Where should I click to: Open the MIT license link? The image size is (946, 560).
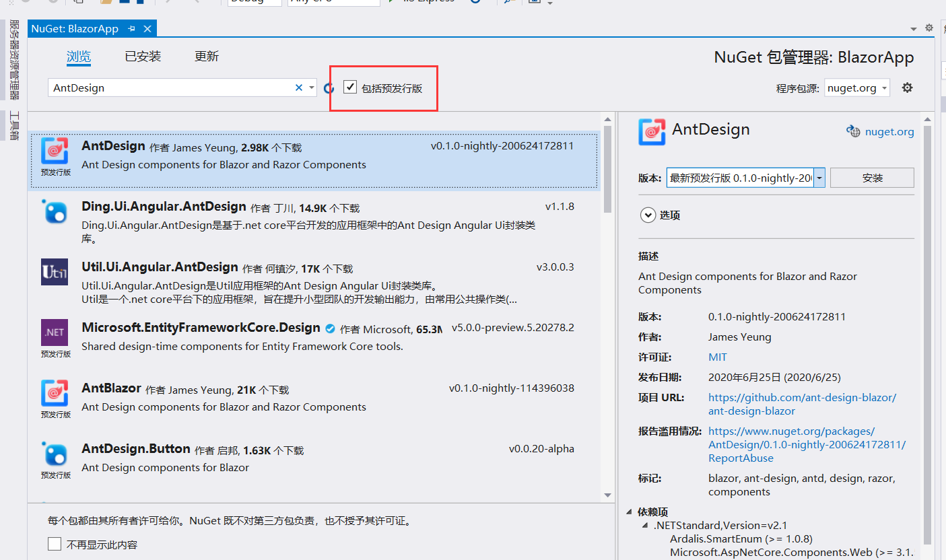click(718, 357)
